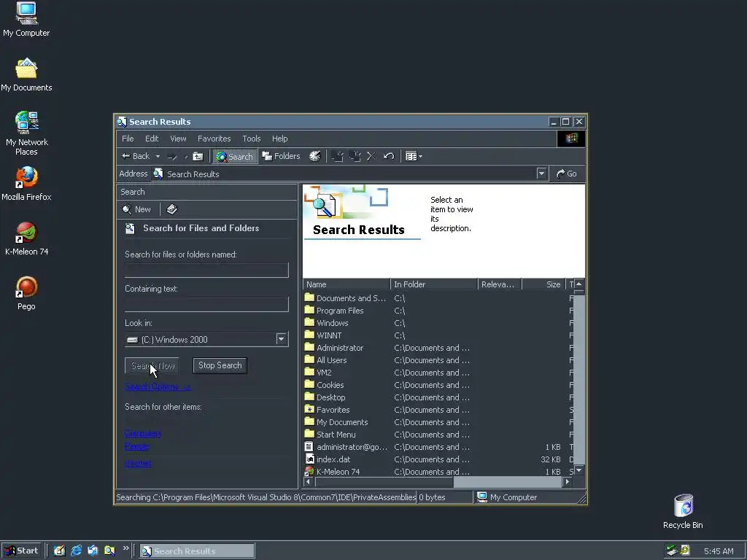Go back with the Back toolbar button
Viewport: 747px width, 560px height.
136,156
